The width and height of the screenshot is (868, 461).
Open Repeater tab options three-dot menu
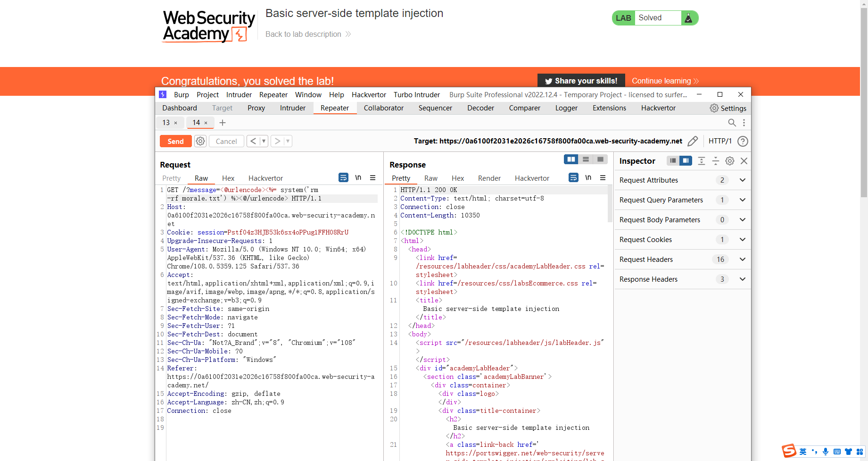click(x=744, y=123)
